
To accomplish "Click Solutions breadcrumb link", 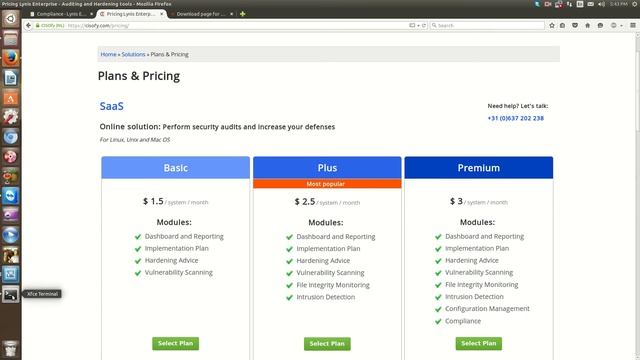I will point(133,54).
